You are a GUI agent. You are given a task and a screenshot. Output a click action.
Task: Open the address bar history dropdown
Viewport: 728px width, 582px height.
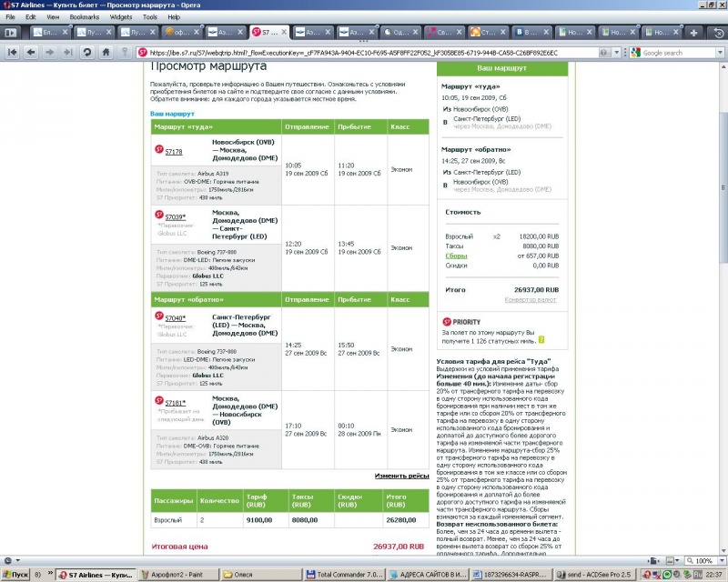click(x=617, y=53)
